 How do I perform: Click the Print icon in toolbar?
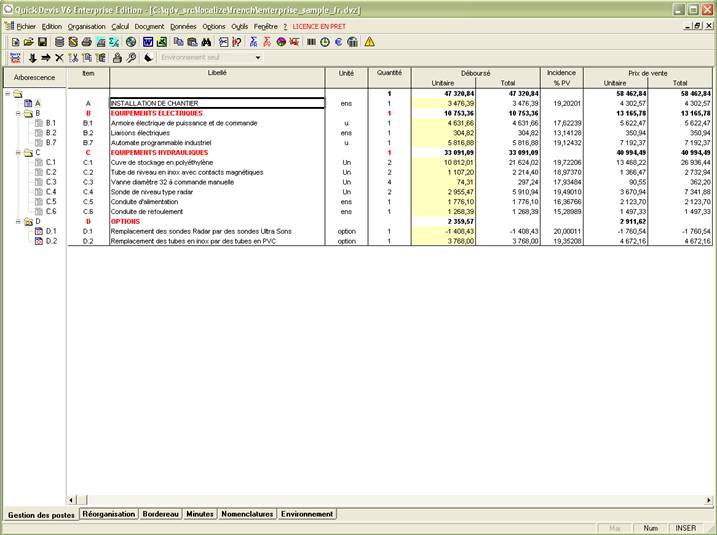pos(86,42)
